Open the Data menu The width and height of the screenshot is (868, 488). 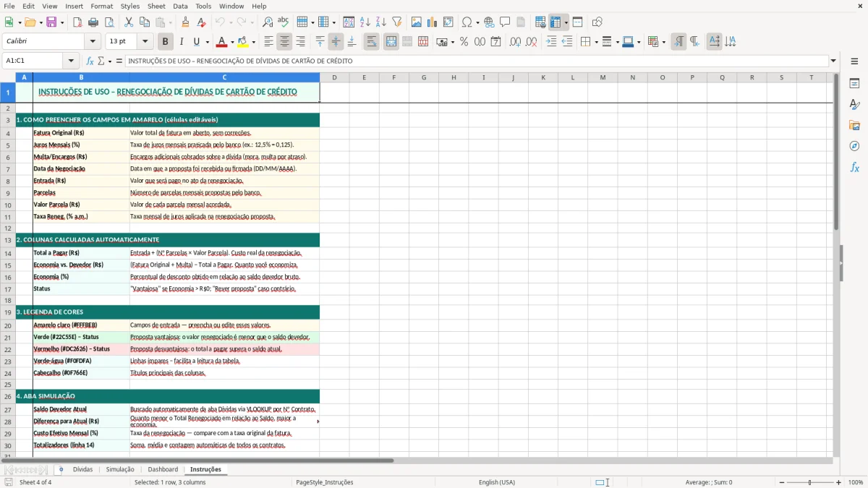tap(180, 6)
